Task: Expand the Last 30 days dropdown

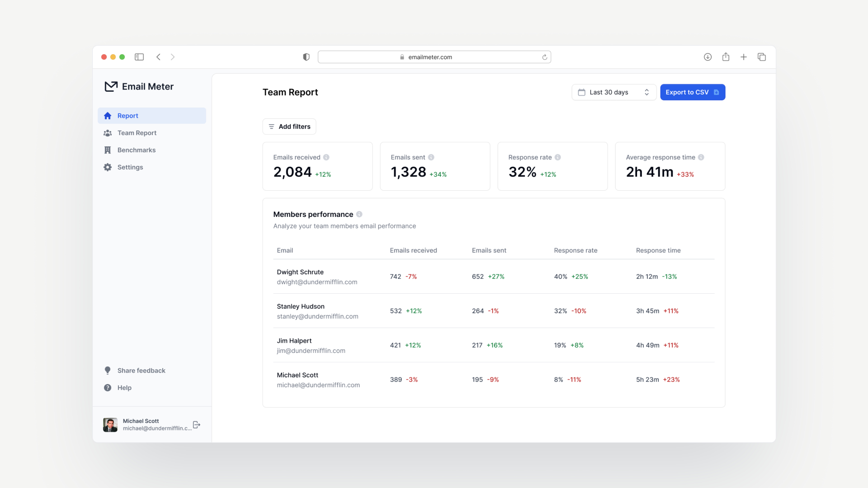Action: click(x=613, y=92)
